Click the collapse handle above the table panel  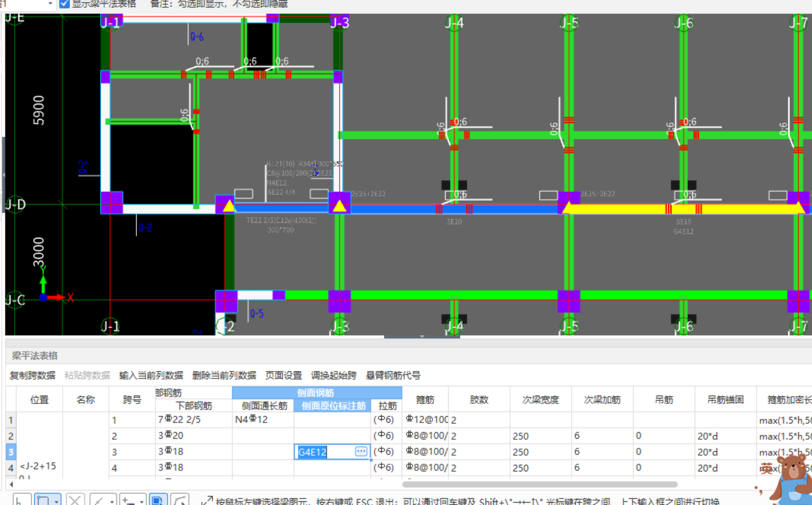[422, 336]
